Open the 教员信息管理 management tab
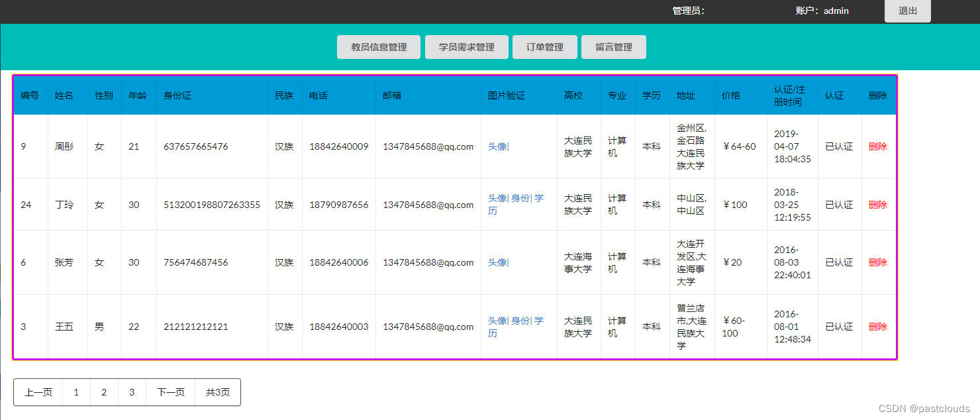 point(378,46)
